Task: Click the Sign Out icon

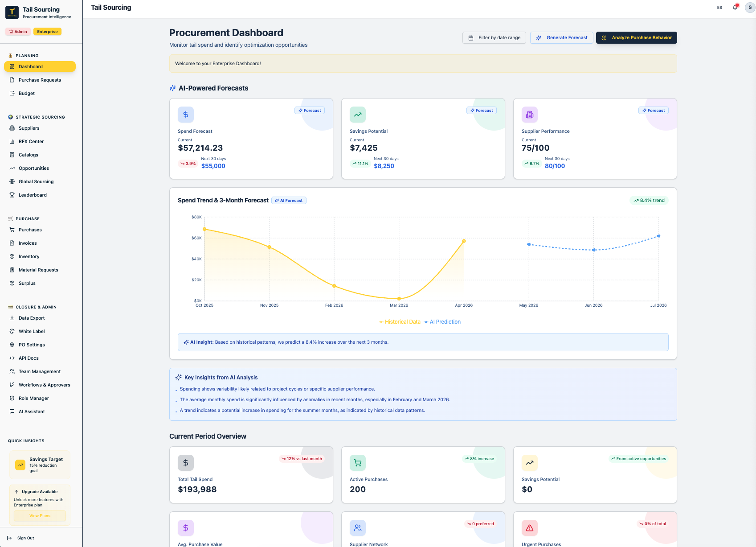Action: coord(9,538)
